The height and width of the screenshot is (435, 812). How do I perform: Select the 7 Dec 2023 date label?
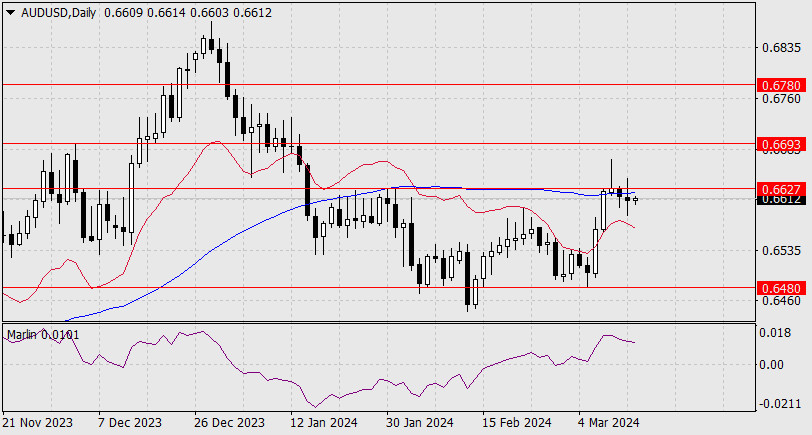coord(129,423)
